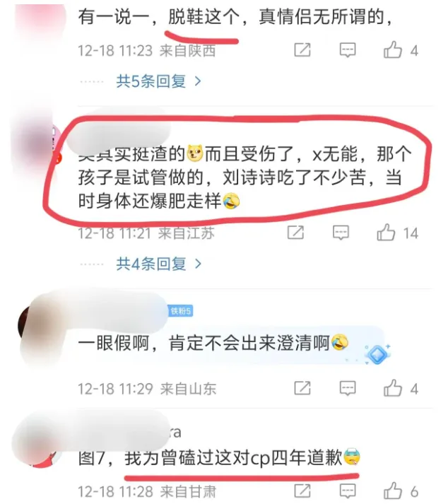
Task: Share the 11:23 comment from 陕西
Action: coord(302,50)
